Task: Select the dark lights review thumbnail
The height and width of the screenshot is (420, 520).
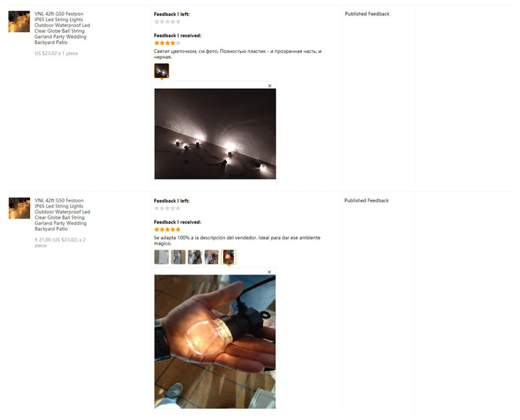Action: pyautogui.click(x=162, y=71)
